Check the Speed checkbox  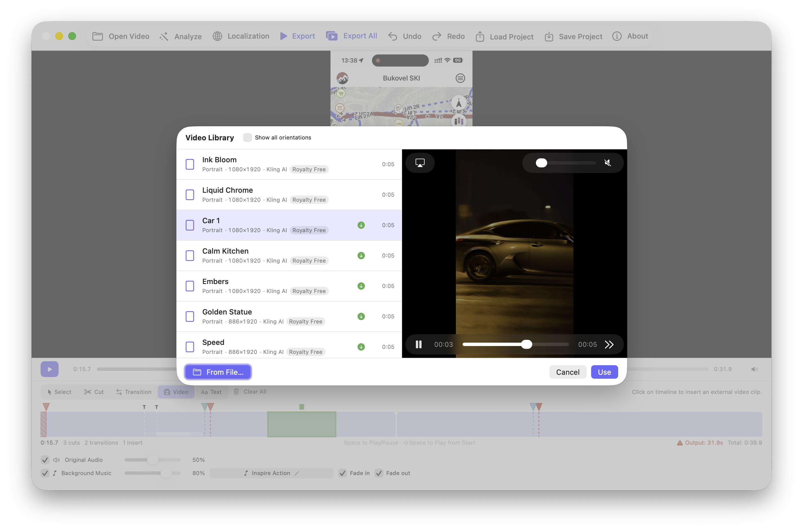(x=190, y=347)
